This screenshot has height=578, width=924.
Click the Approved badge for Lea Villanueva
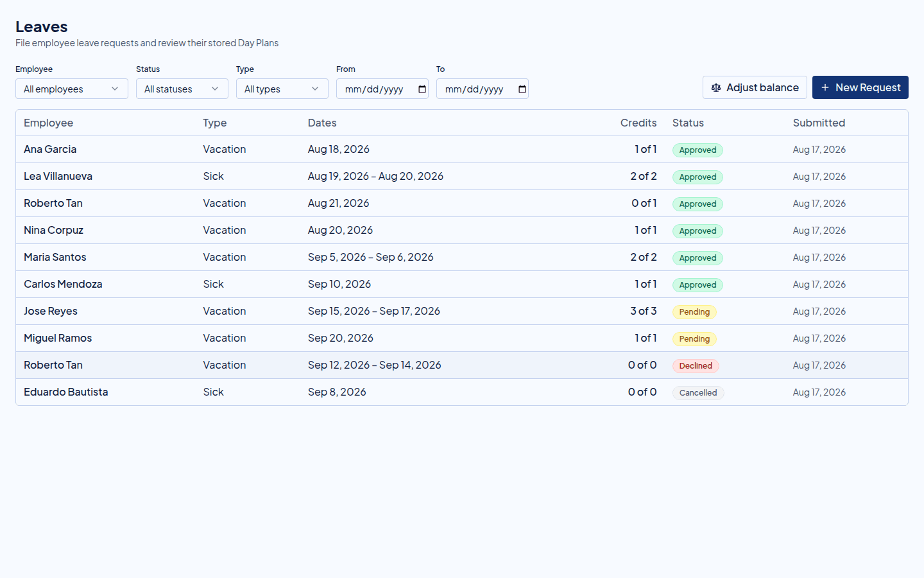tap(697, 177)
